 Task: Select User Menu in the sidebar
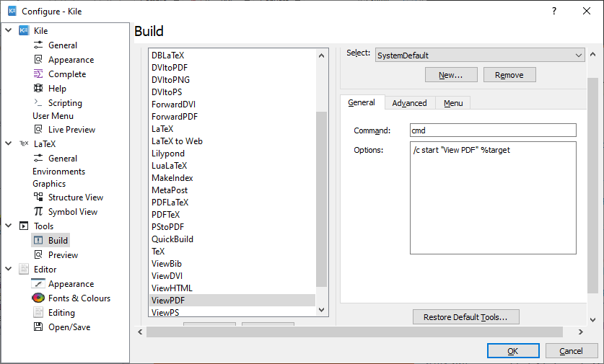coord(53,116)
